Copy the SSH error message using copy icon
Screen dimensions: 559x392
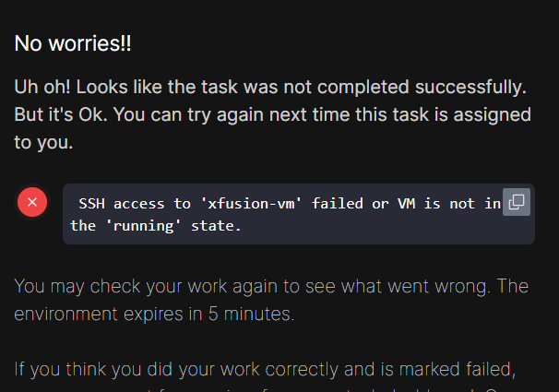517,203
